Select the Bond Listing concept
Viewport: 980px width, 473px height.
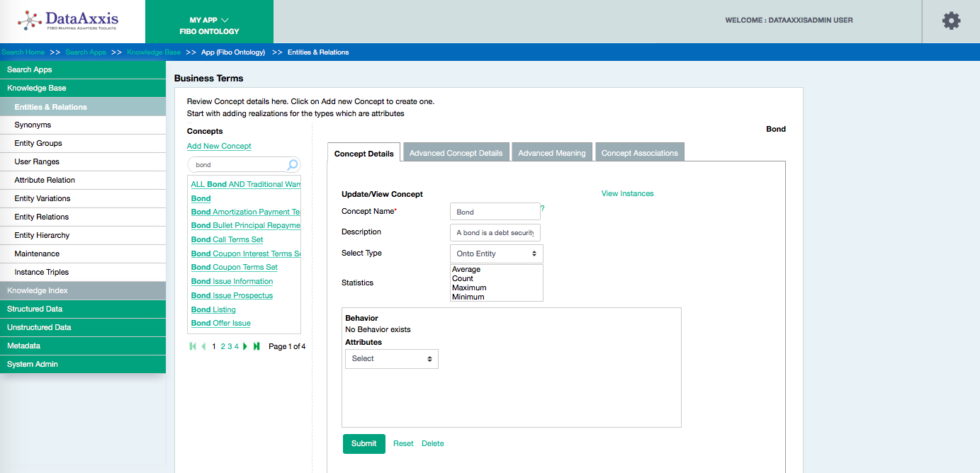click(x=213, y=309)
